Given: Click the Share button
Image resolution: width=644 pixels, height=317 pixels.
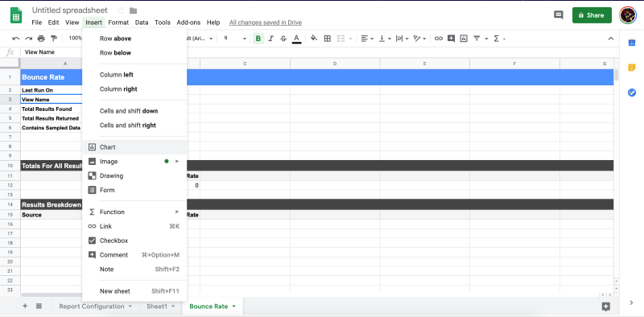Looking at the screenshot, I should 592,15.
